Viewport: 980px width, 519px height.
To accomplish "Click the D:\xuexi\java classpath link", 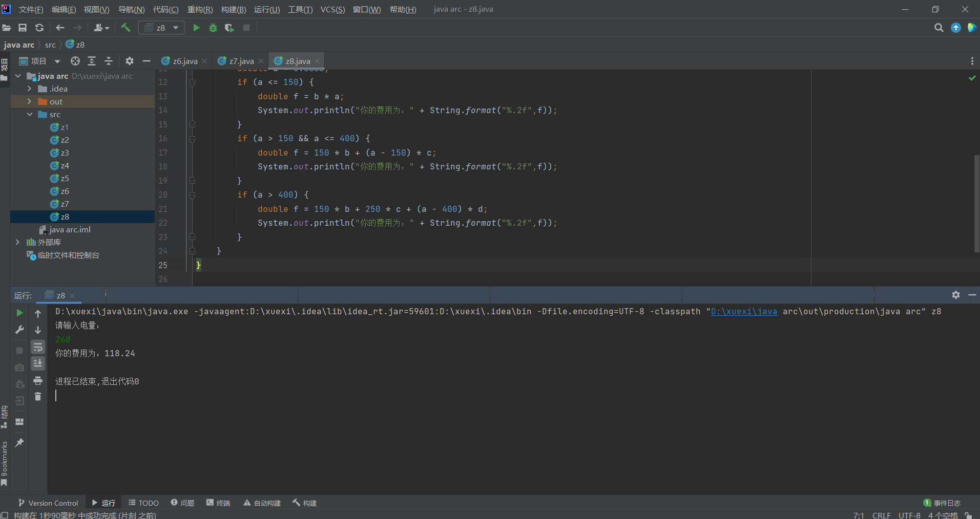I will click(744, 311).
